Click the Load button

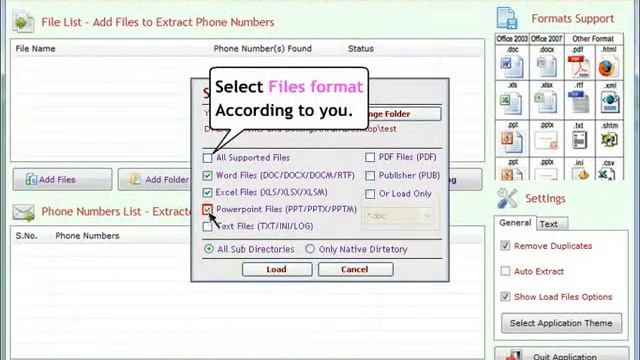[x=277, y=269]
